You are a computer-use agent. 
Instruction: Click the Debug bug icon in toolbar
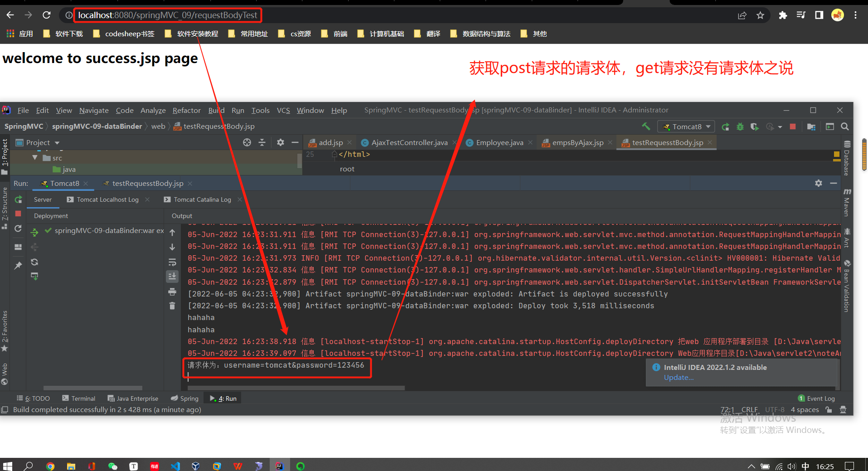coord(740,126)
